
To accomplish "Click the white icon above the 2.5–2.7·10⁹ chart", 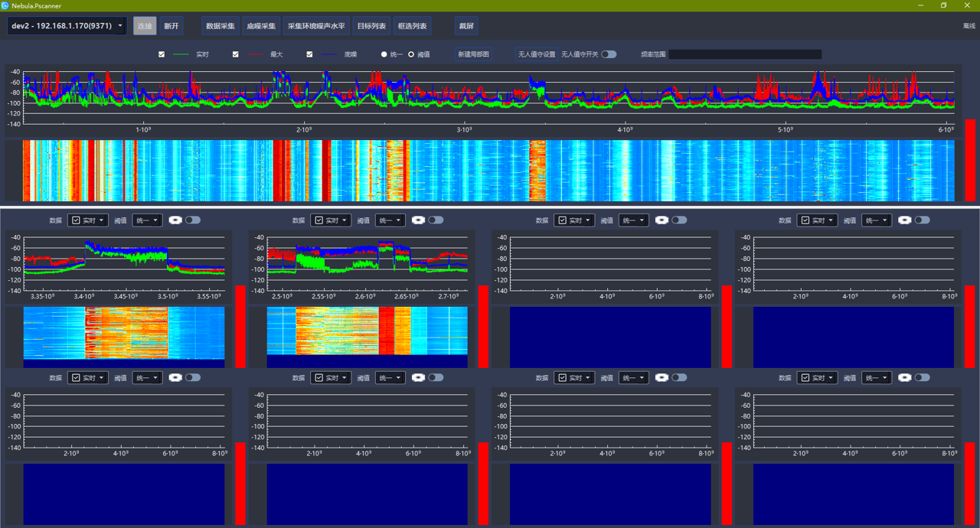I will [418, 220].
